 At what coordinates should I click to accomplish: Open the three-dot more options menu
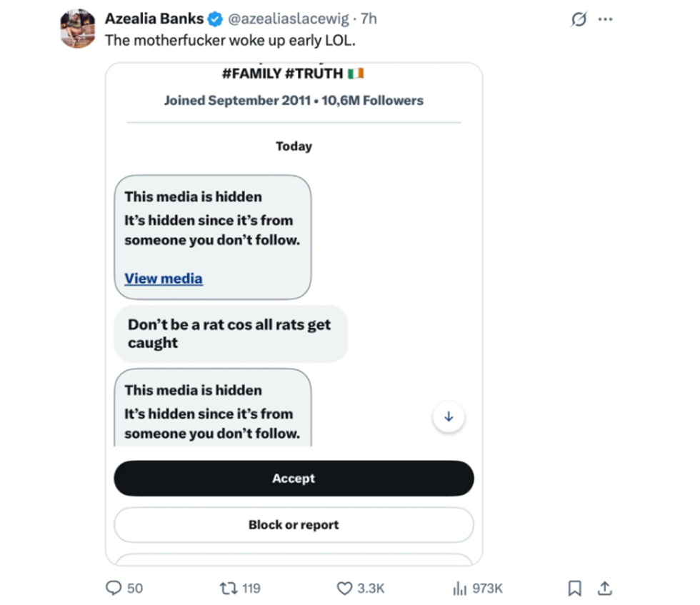tap(605, 20)
